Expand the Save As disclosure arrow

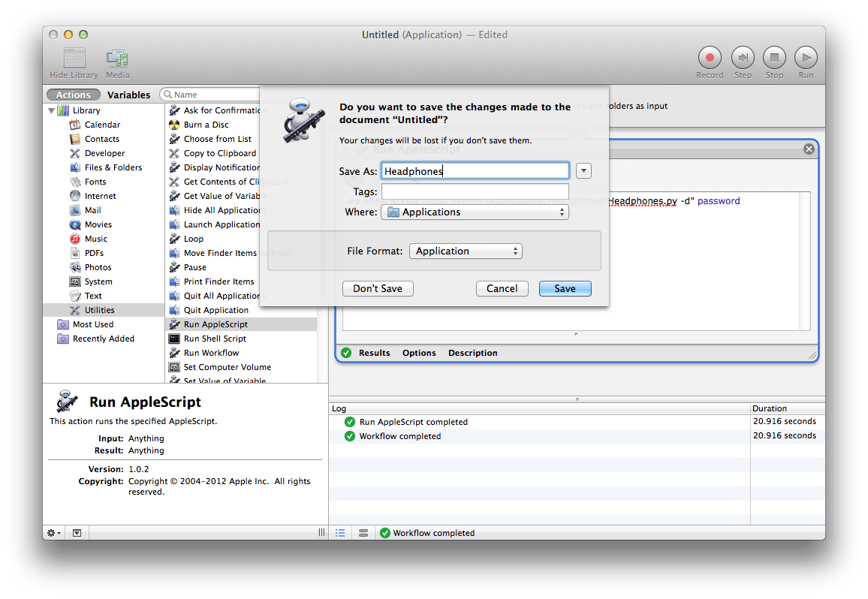584,171
